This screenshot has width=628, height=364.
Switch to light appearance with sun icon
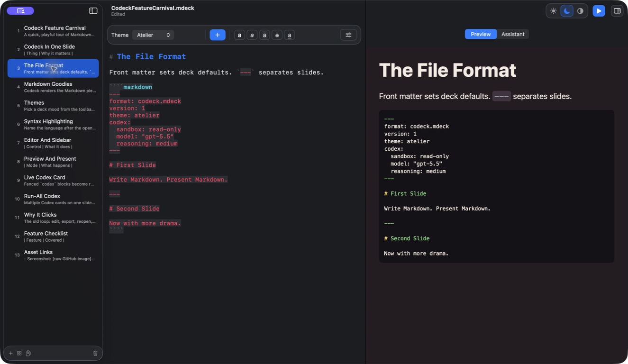click(x=554, y=11)
